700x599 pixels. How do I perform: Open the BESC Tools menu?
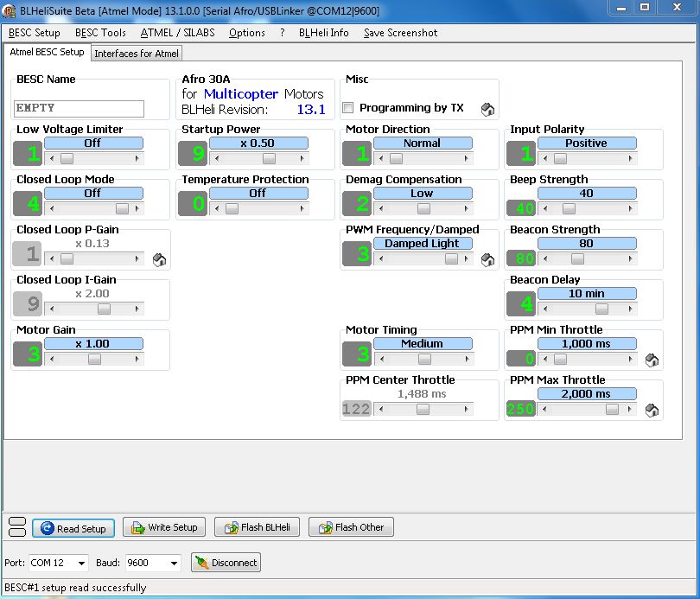pyautogui.click(x=100, y=33)
